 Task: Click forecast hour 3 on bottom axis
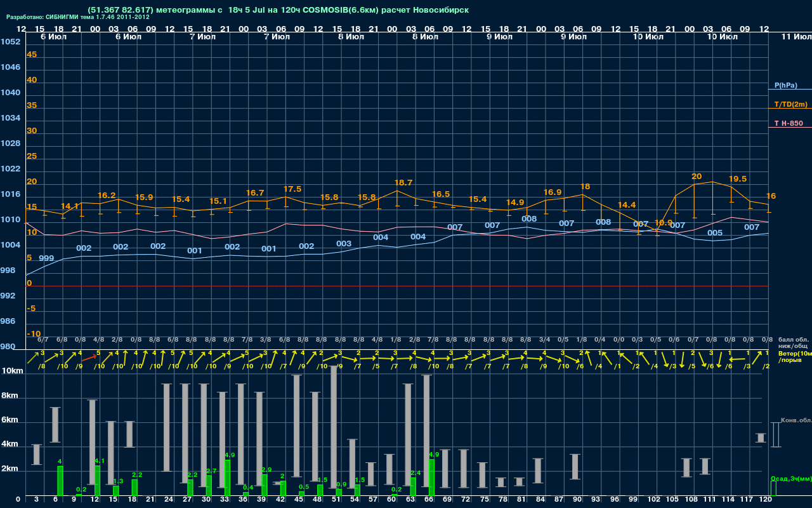tap(37, 500)
